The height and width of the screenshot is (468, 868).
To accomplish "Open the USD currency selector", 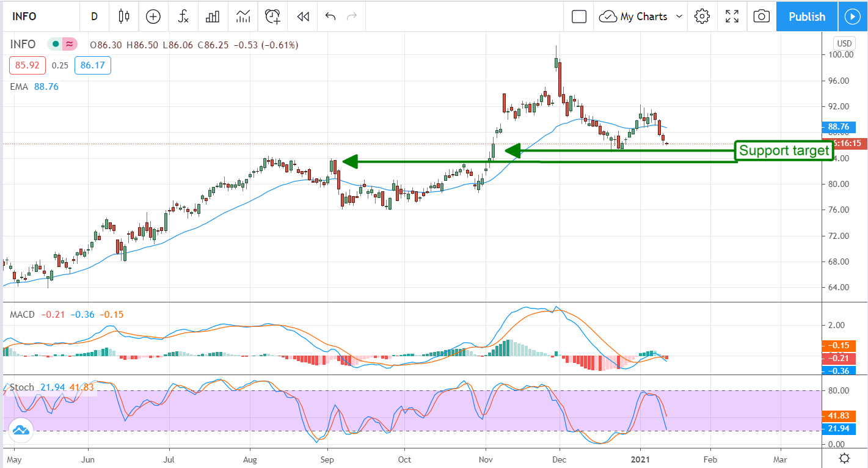I will click(844, 44).
